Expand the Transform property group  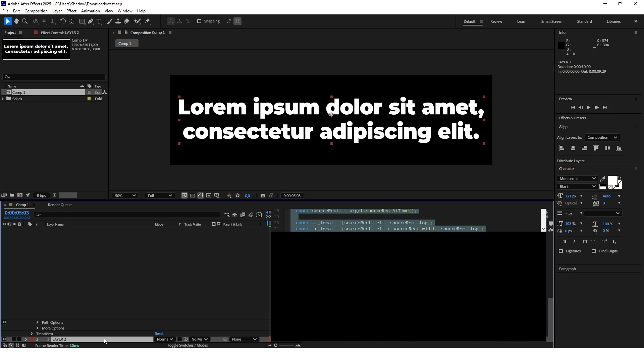click(x=32, y=334)
